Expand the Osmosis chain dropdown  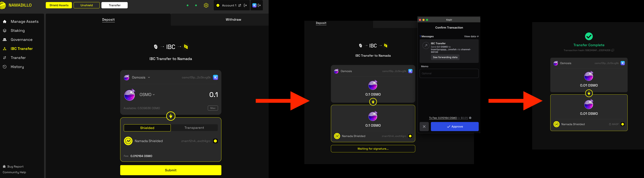141,77
